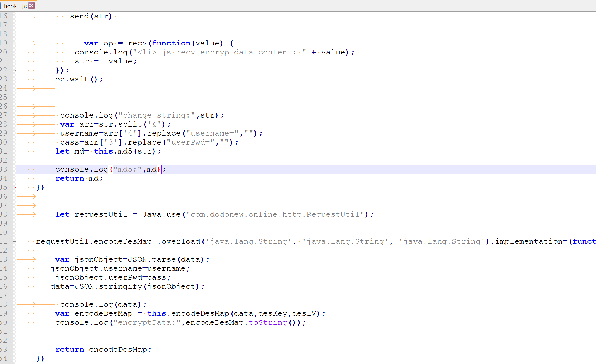
Task: Click 'return encodeDesMap;' statement
Action: (x=103, y=350)
